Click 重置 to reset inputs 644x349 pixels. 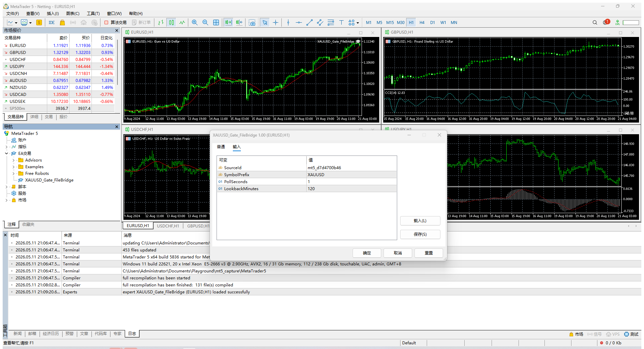pyautogui.click(x=429, y=253)
